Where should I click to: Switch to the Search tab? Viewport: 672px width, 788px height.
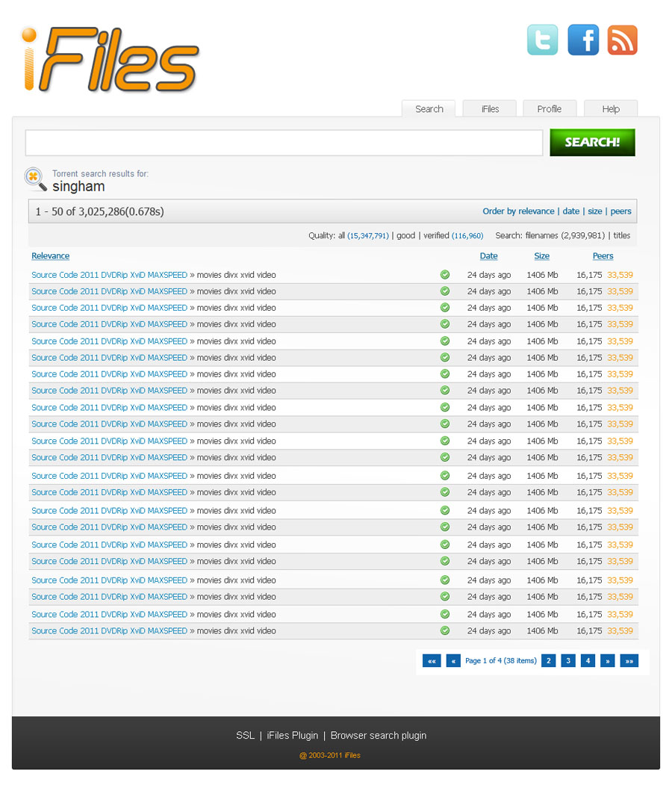pyautogui.click(x=429, y=108)
